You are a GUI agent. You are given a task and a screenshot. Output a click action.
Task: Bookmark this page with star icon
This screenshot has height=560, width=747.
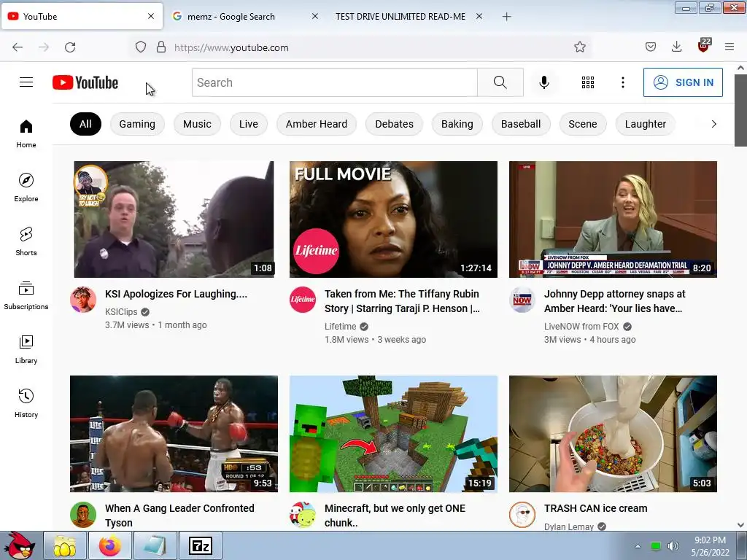point(580,47)
